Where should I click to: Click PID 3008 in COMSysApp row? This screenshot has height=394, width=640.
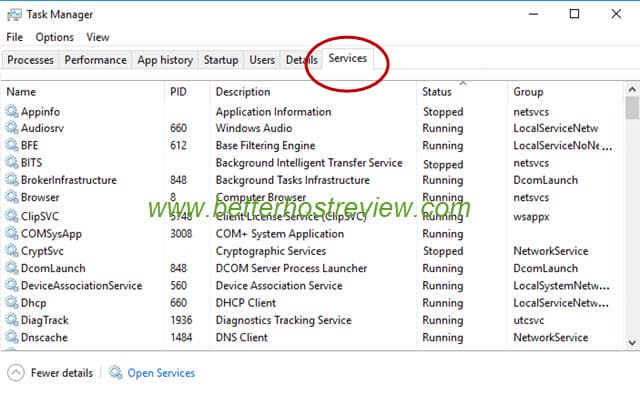point(181,234)
